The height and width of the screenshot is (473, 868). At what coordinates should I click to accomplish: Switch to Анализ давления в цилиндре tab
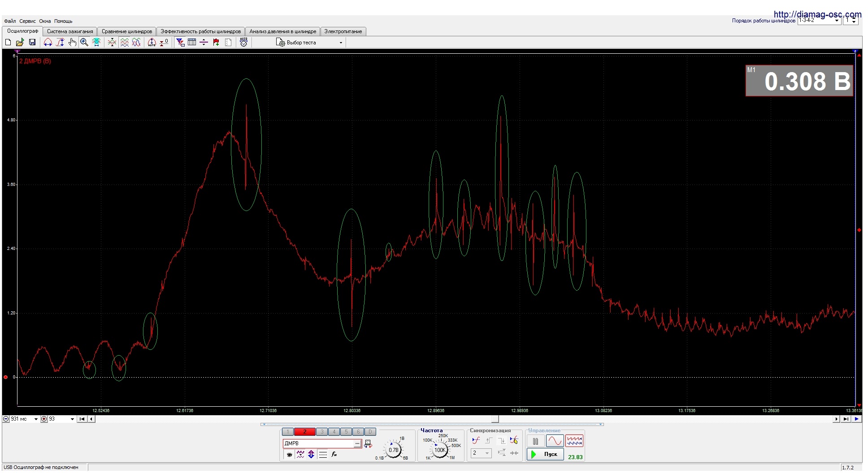pos(283,31)
